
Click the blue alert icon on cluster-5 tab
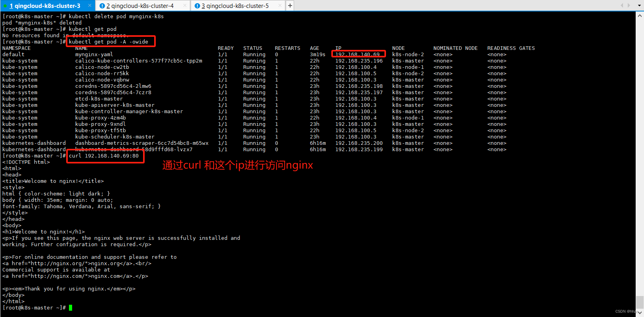click(x=197, y=6)
